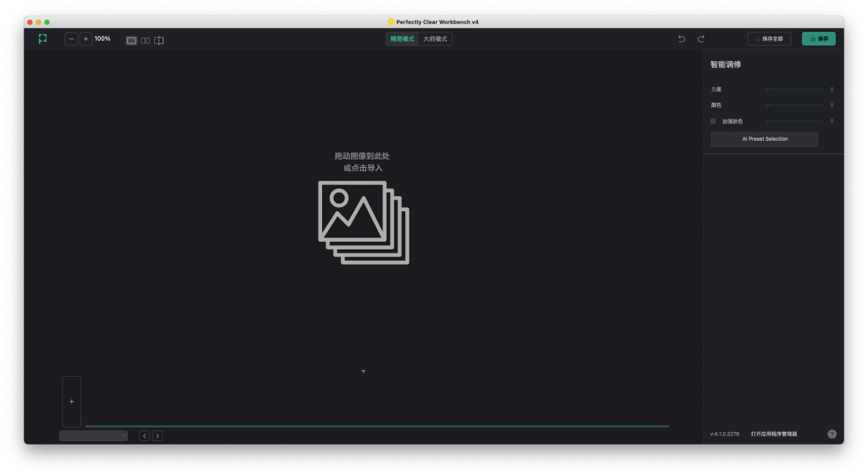Adjust the 颜色 slider

click(794, 105)
